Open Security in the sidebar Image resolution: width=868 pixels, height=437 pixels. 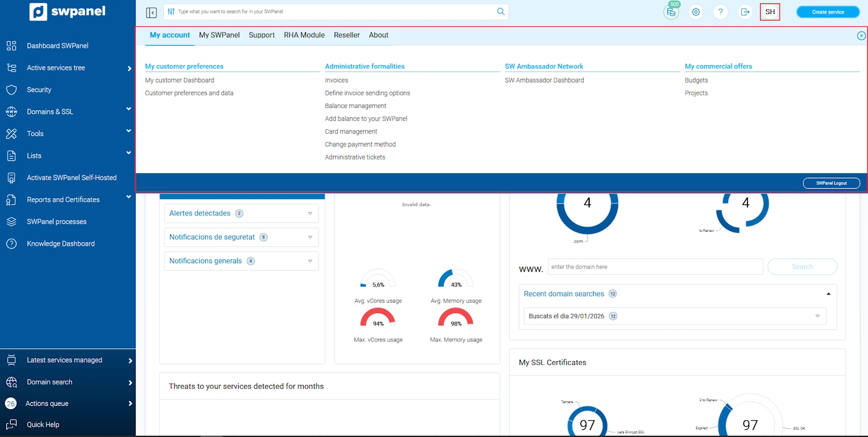39,90
